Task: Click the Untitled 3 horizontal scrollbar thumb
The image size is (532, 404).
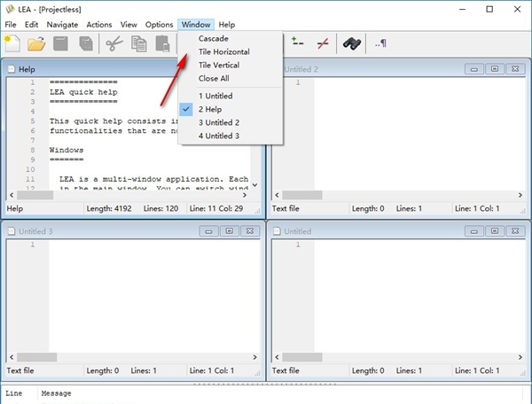Action: click(37, 357)
